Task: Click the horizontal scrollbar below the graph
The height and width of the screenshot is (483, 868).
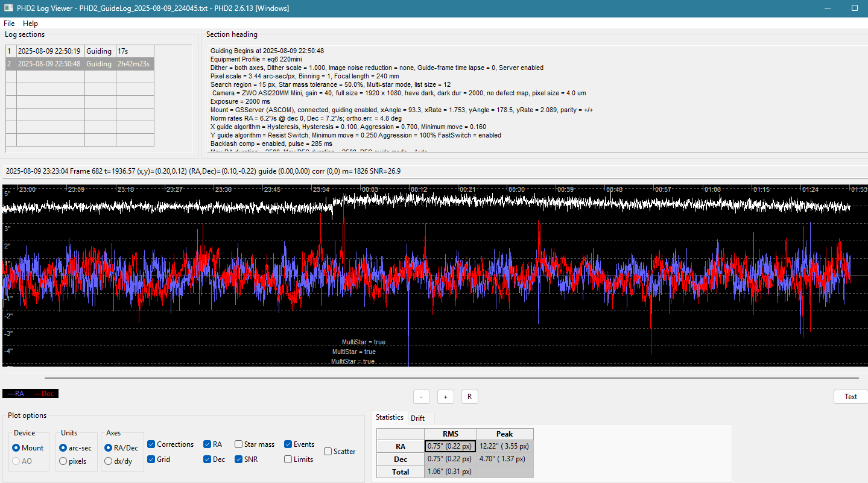Action: point(451,378)
